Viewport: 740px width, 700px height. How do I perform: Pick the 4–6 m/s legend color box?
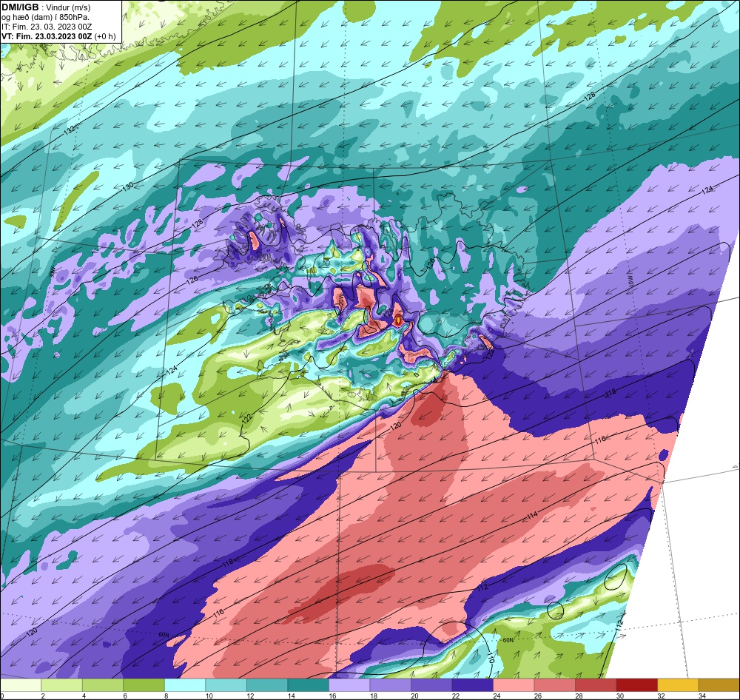click(103, 685)
